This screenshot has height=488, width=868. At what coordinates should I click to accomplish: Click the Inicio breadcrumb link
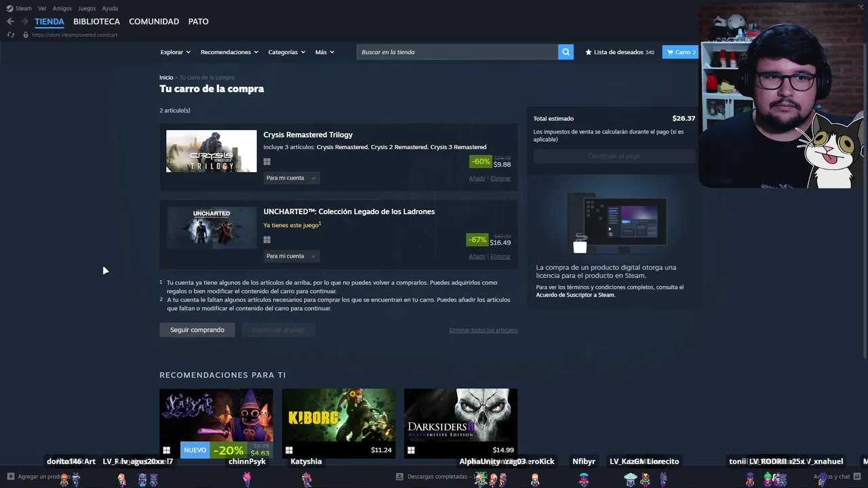pyautogui.click(x=166, y=77)
